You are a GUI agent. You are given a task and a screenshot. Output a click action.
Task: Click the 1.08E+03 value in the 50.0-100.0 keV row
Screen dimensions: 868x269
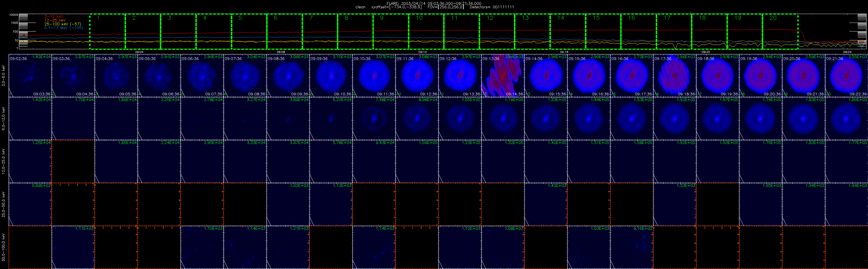click(x=514, y=229)
